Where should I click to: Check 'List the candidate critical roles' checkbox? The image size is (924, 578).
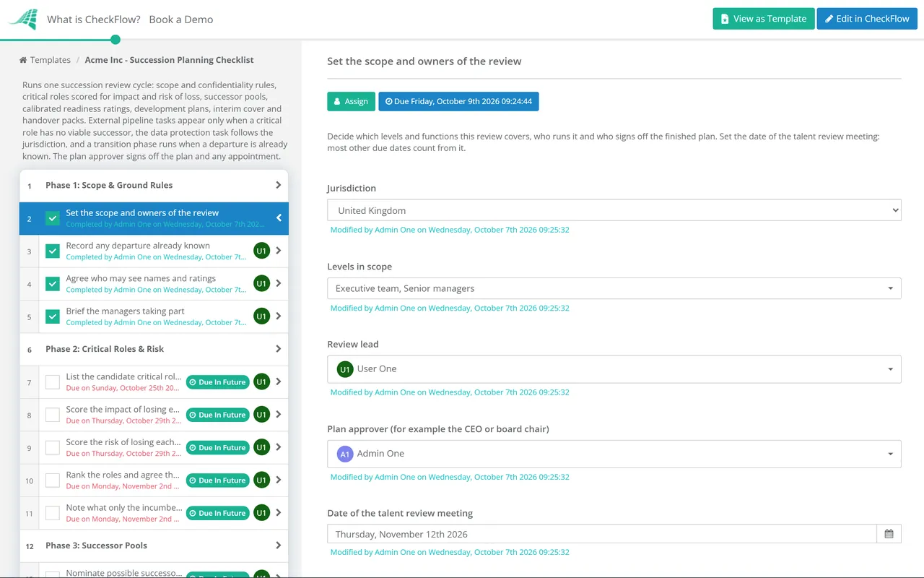tap(53, 382)
